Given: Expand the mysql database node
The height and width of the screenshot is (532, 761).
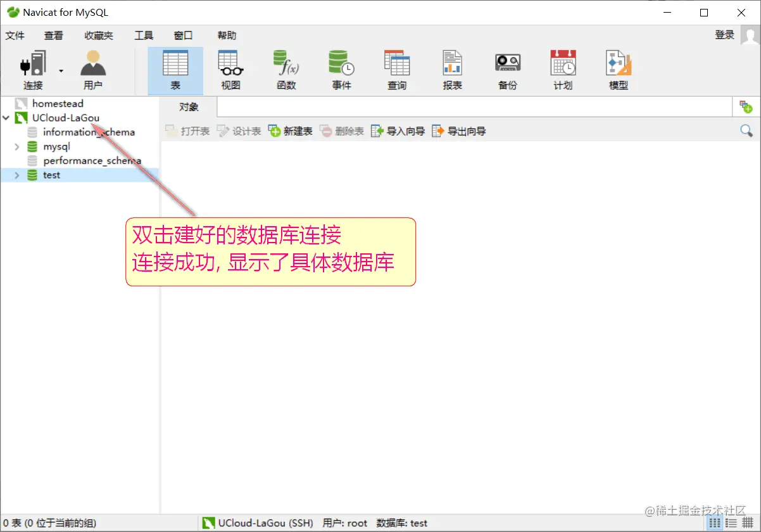Looking at the screenshot, I should coord(17,146).
